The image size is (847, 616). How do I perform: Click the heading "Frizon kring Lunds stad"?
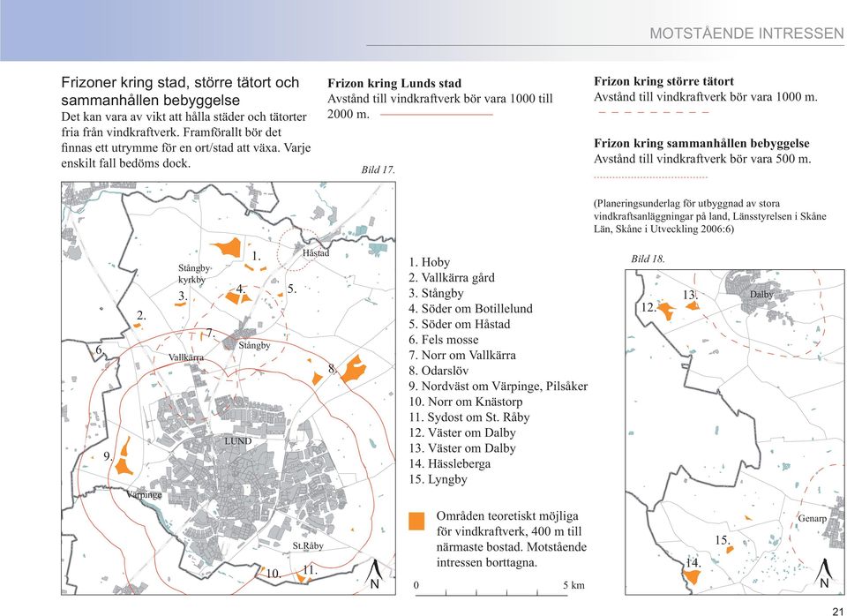pyautogui.click(x=394, y=83)
